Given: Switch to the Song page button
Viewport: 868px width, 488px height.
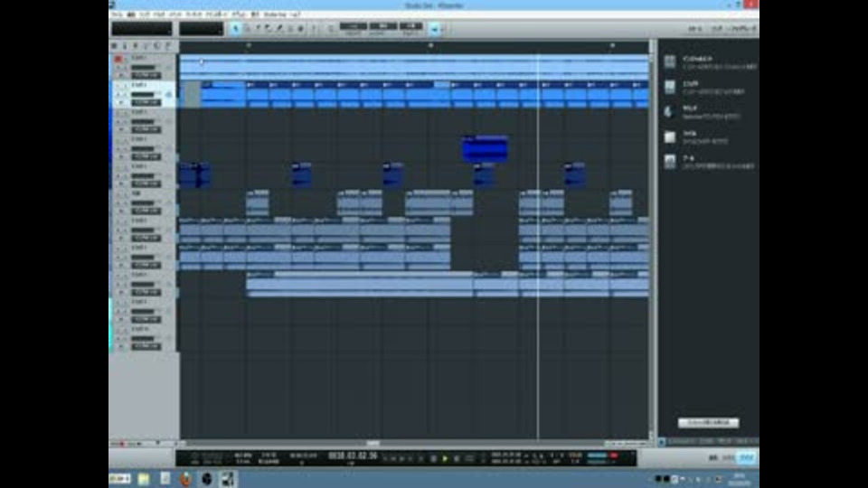Looking at the screenshot, I should [x=717, y=29].
